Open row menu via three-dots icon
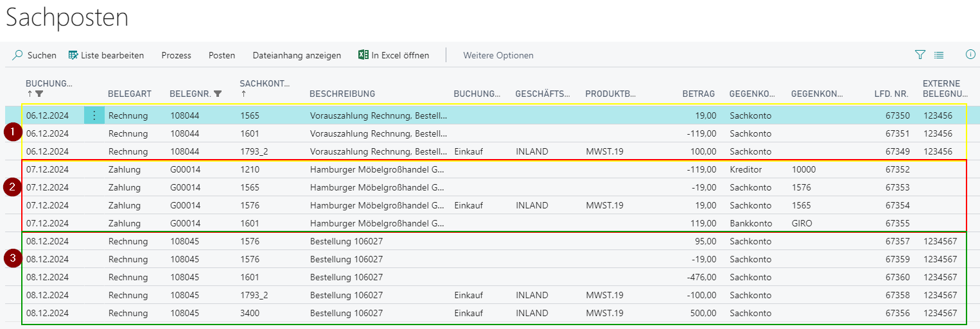Viewport: 980px width, 329px height. coord(94,115)
